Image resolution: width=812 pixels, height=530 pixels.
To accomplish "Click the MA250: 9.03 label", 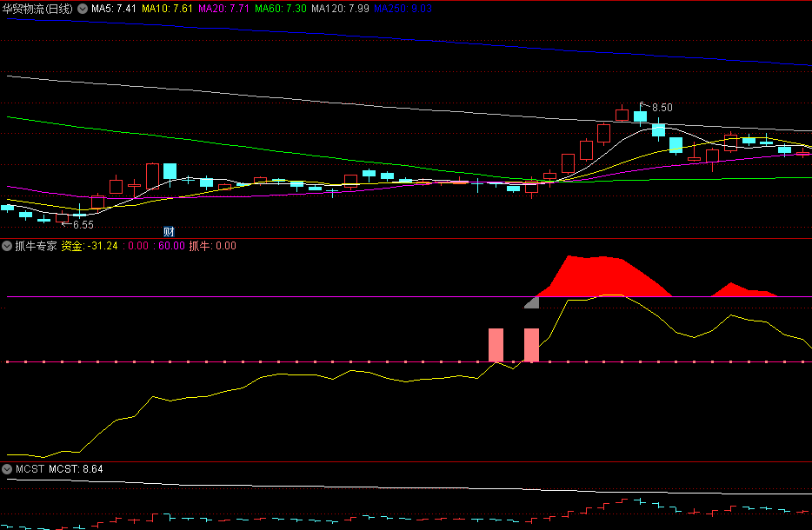I will click(x=403, y=9).
